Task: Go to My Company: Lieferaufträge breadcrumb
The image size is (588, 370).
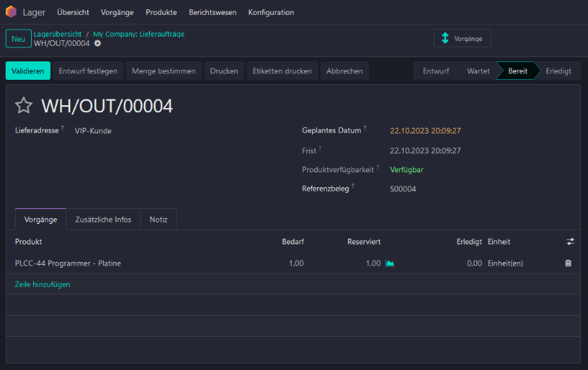Action: [x=139, y=34]
